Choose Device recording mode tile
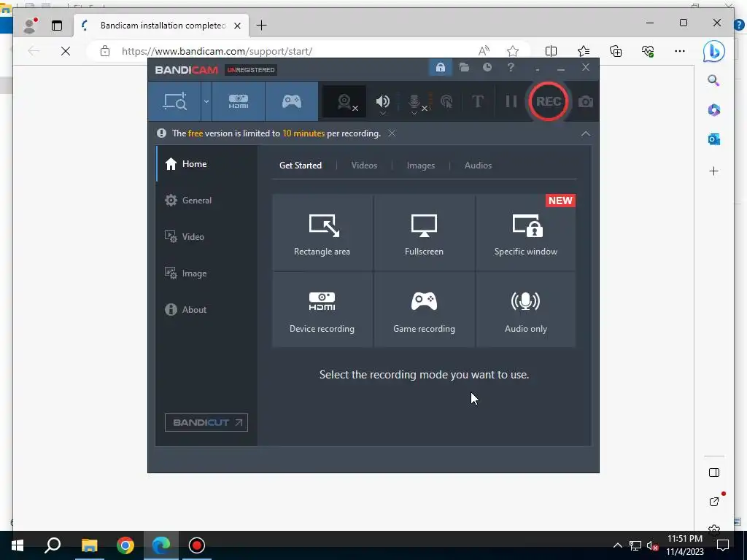This screenshot has width=747, height=560. click(x=322, y=309)
